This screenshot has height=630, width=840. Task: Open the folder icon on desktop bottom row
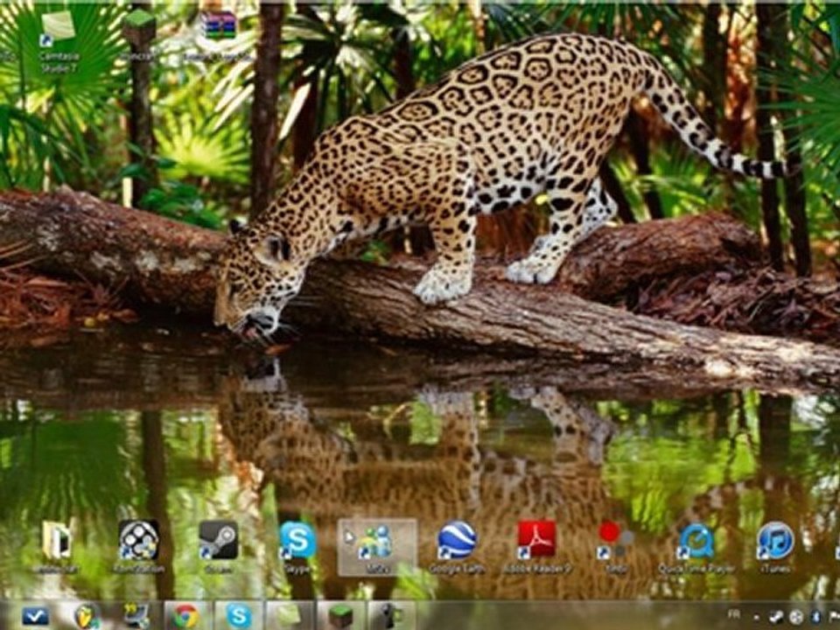pyautogui.click(x=56, y=546)
